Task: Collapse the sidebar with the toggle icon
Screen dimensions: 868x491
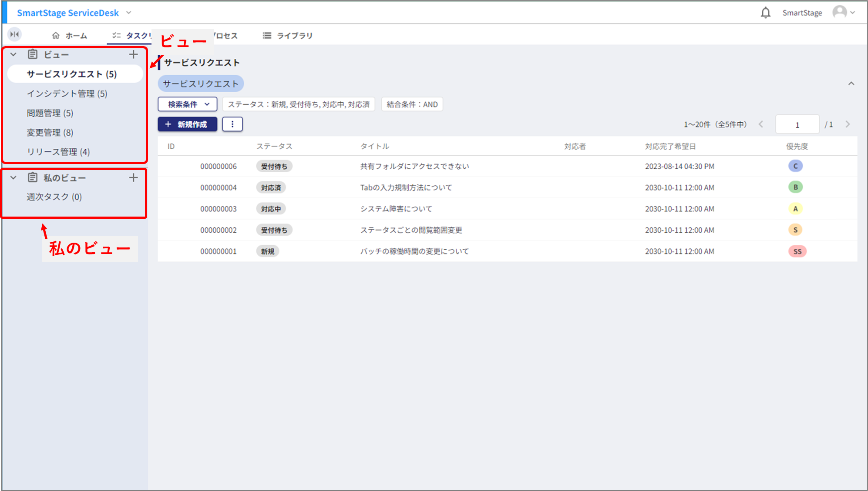Action: (x=15, y=34)
